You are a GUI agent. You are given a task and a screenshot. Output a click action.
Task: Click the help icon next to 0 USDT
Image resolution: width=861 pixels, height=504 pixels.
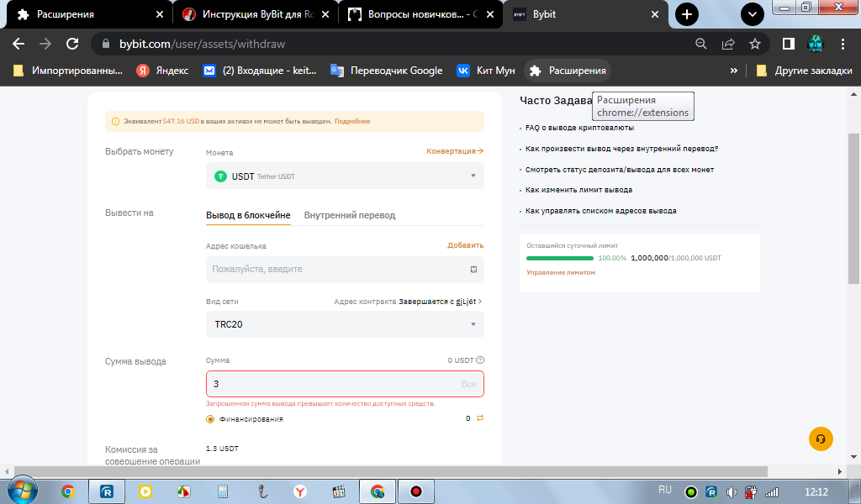tap(480, 360)
